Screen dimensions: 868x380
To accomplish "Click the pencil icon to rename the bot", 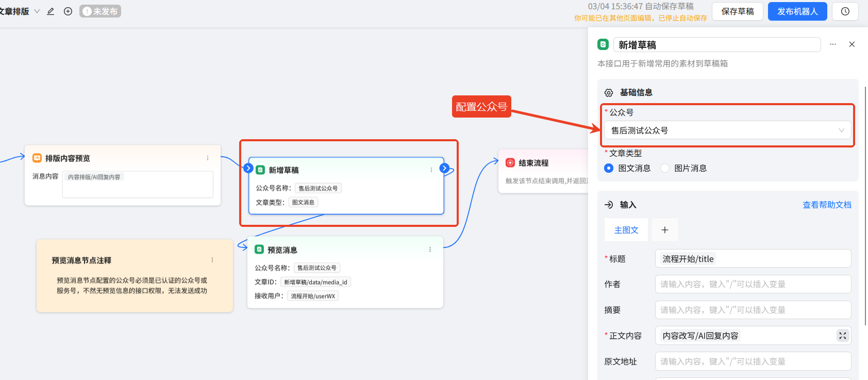I will tap(51, 11).
